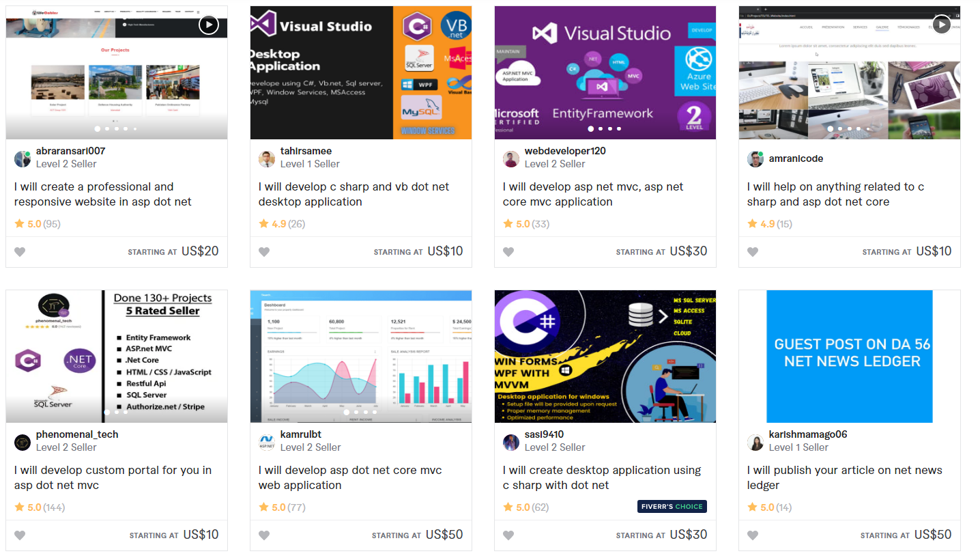Favorite kamrulbt gig heart icon
This screenshot has width=980, height=558.
264,535
